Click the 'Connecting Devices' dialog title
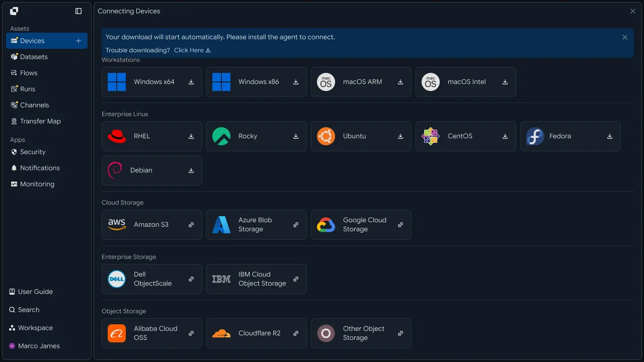This screenshot has width=644, height=362. click(x=129, y=11)
